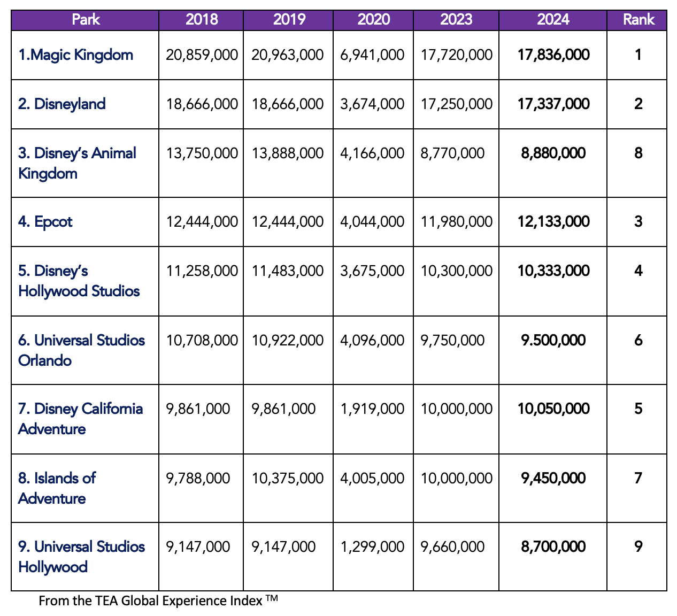Click the 6,941,000 cell for 2020
This screenshot has height=616, width=677.
[x=372, y=55]
